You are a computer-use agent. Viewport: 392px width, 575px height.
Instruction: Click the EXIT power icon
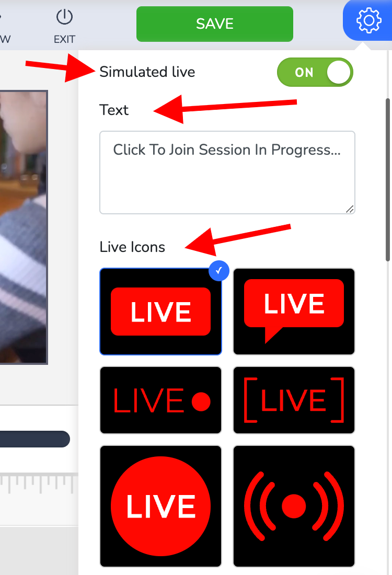(x=64, y=17)
